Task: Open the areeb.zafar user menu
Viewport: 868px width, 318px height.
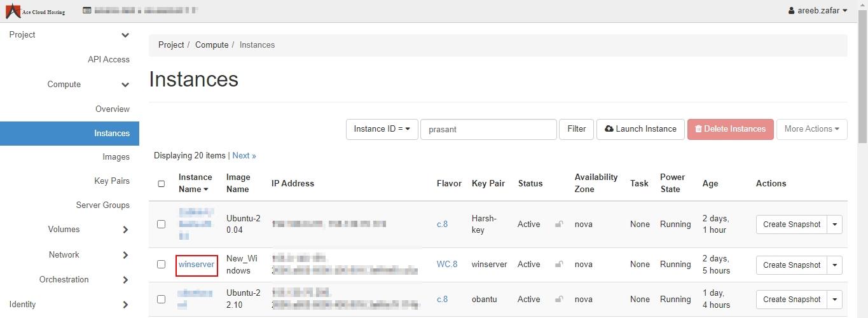Action: tap(817, 11)
